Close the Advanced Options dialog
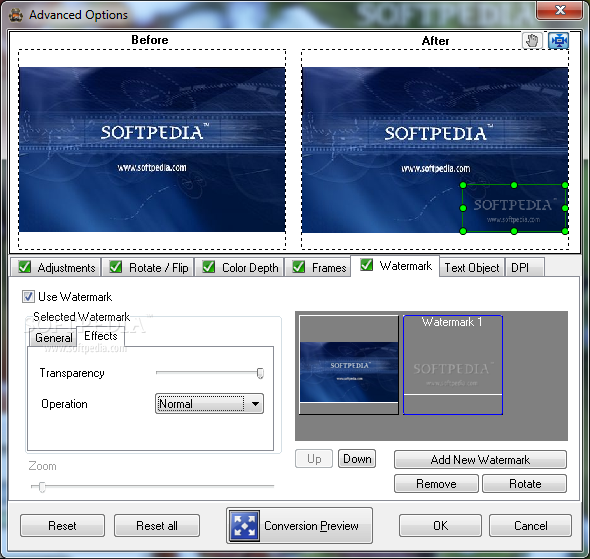 (560, 10)
